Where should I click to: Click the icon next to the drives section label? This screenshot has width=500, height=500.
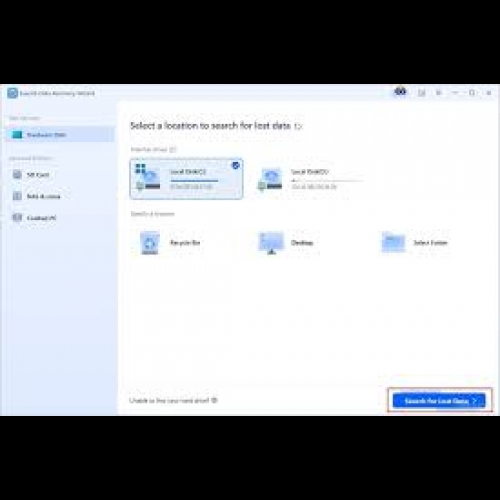[x=172, y=150]
